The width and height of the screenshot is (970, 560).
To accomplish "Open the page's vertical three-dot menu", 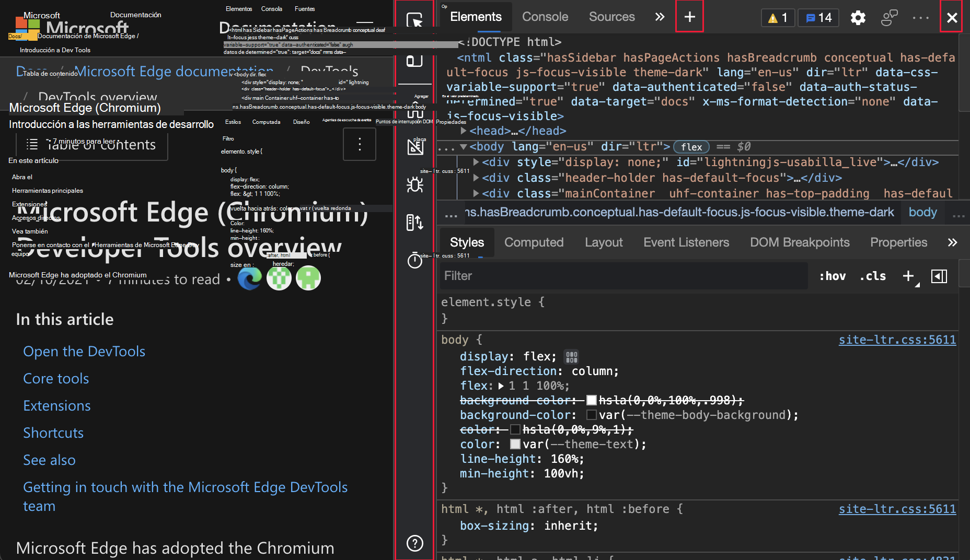I will [x=360, y=145].
